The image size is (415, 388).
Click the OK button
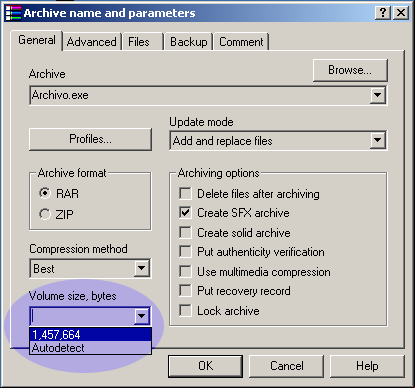click(x=205, y=366)
